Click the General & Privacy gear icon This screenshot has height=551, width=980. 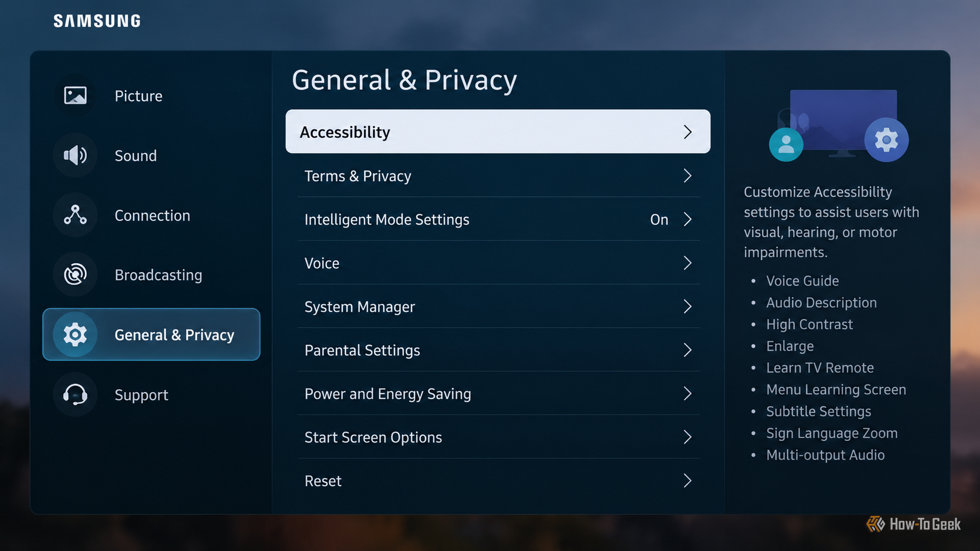[75, 335]
